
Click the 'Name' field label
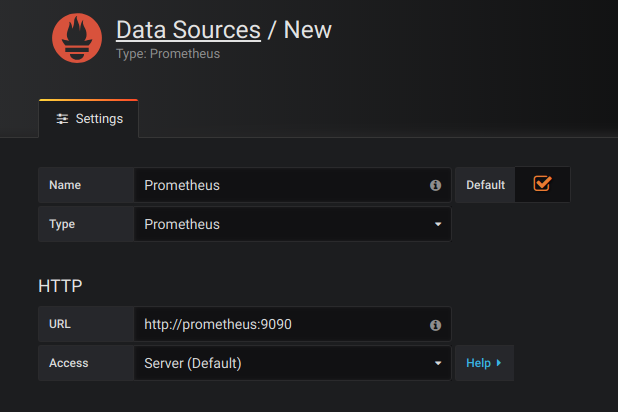pos(65,185)
